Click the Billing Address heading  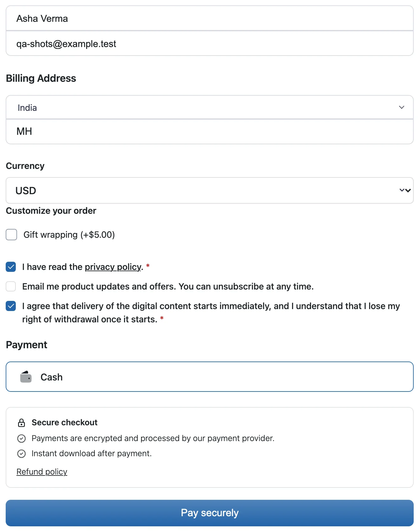tap(41, 78)
